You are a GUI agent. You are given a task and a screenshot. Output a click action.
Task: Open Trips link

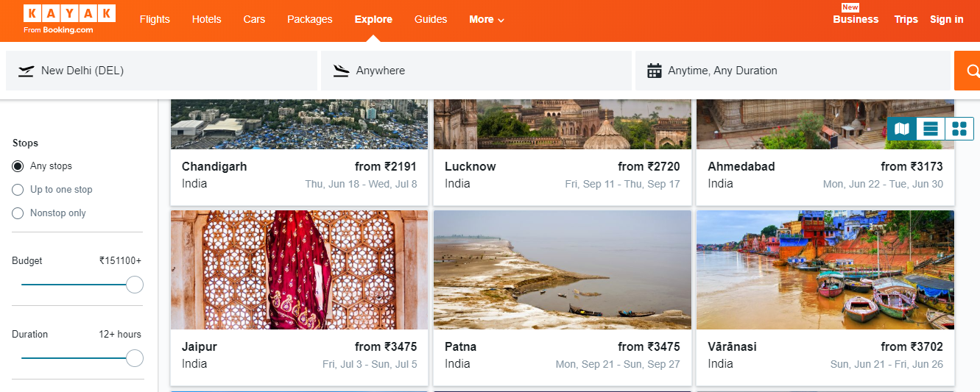906,19
